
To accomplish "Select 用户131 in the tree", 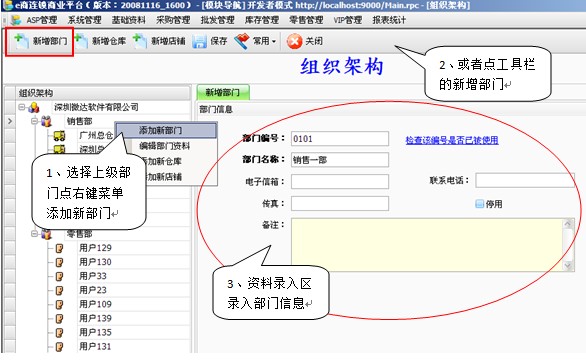I will [x=95, y=347].
